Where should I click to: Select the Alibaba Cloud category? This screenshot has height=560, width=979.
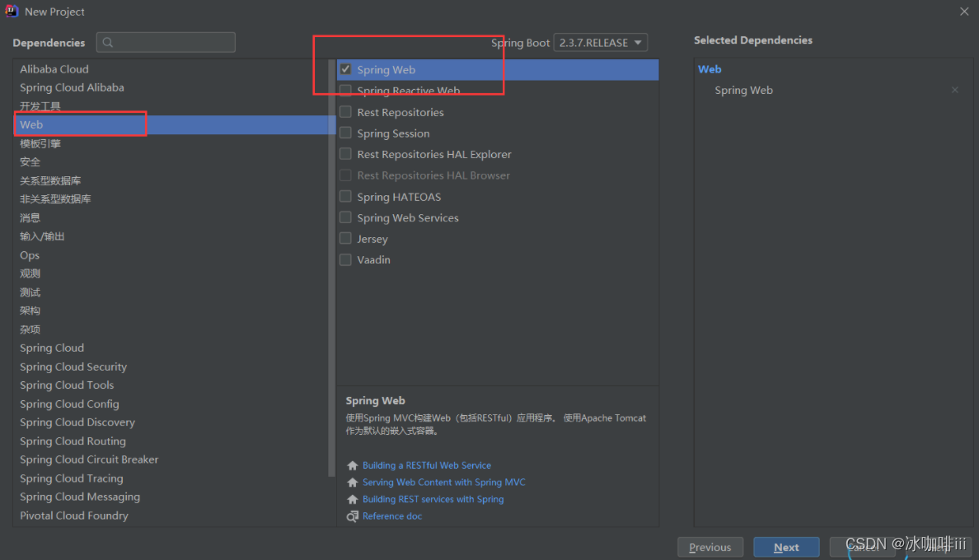point(171,69)
